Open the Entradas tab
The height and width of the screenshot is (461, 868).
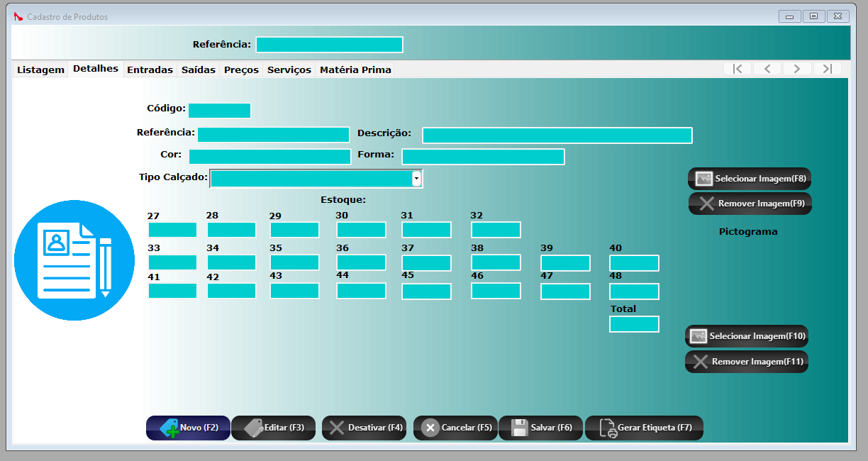[150, 70]
